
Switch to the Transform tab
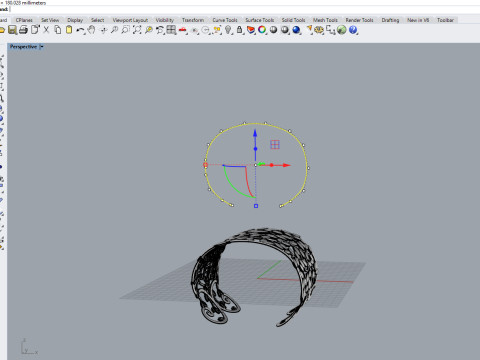[193, 20]
